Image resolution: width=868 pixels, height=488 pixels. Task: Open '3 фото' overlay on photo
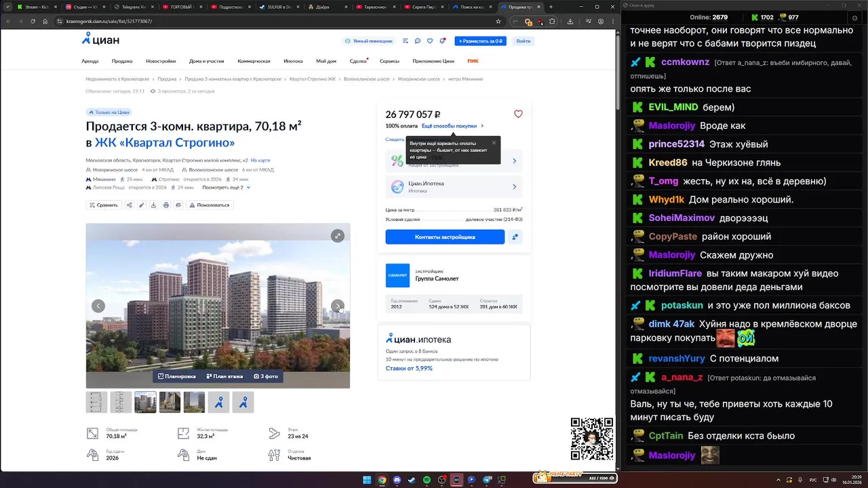(266, 376)
